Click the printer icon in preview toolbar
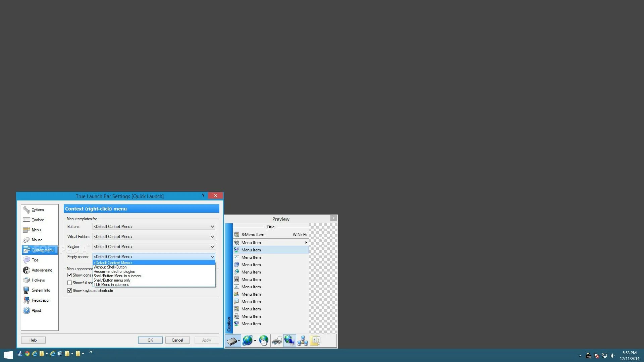 click(x=277, y=341)
